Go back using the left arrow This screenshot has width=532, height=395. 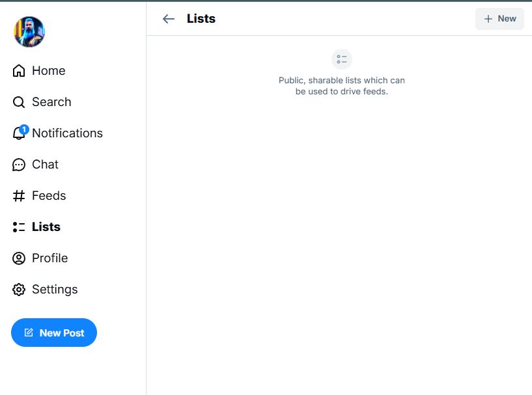pyautogui.click(x=169, y=19)
